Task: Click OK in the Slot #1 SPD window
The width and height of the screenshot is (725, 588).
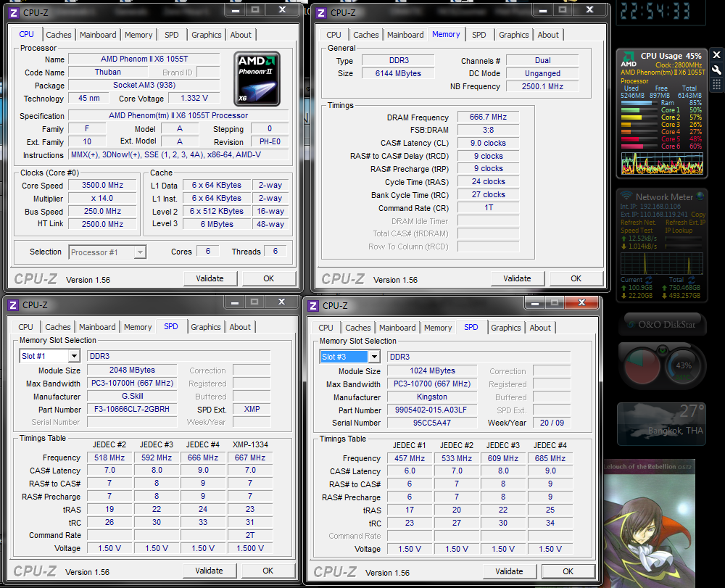Action: click(x=268, y=571)
